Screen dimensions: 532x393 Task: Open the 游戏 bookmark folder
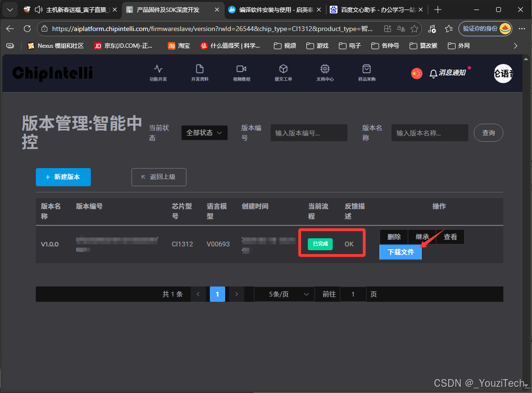pyautogui.click(x=317, y=46)
